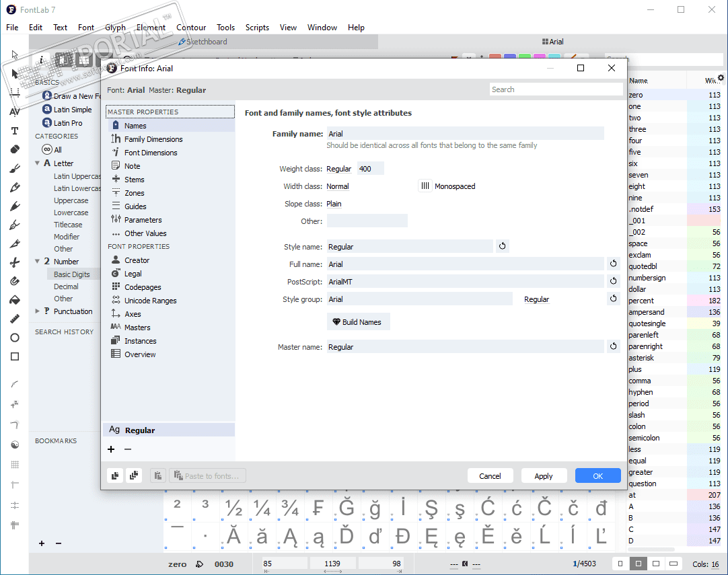Reset the Style name field
Screen dimensions: 728x575
(503, 246)
